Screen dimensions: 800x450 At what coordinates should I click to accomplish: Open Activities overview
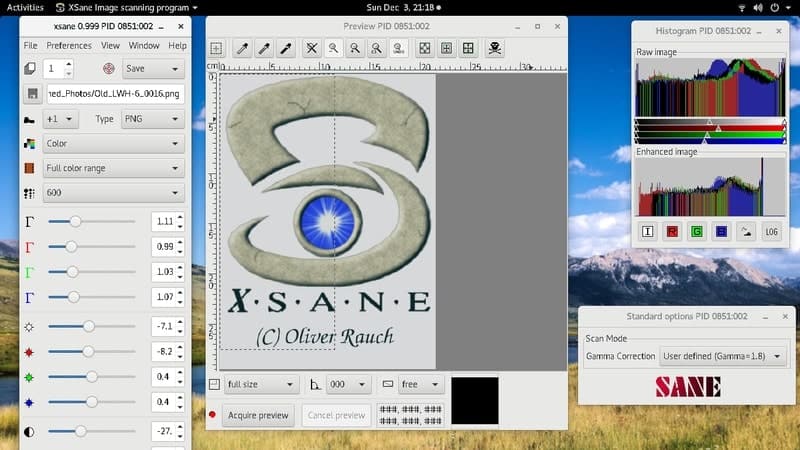(25, 8)
